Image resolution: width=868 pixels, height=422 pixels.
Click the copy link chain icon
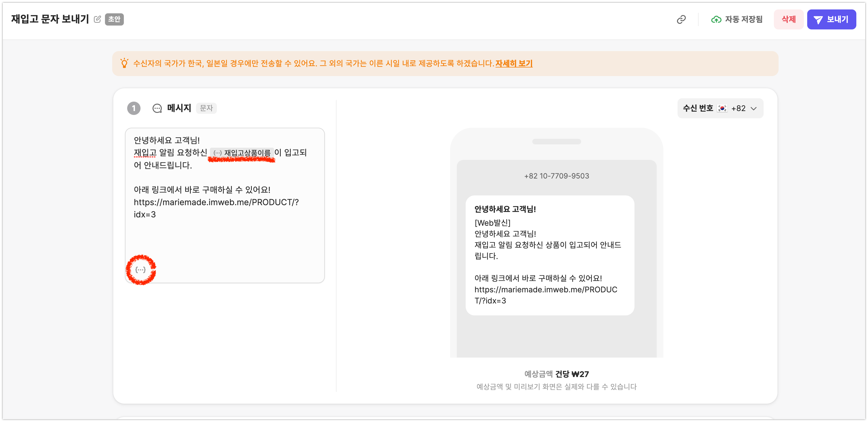tap(681, 19)
